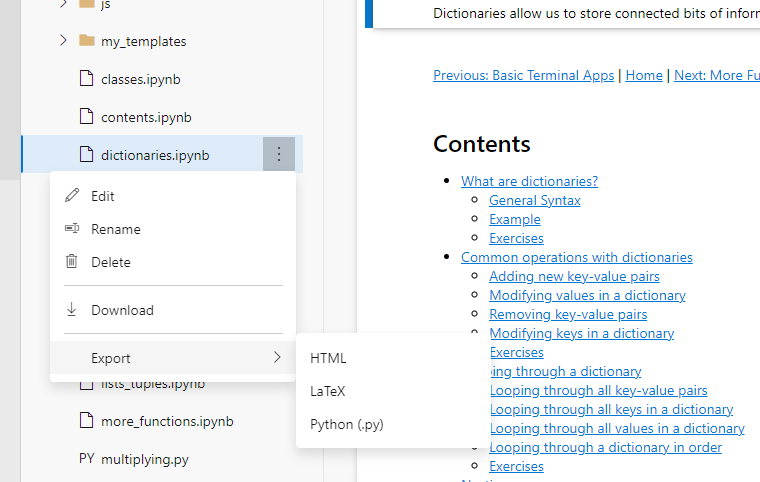
Task: Click the pencil icon beside Edit
Action: [72, 195]
